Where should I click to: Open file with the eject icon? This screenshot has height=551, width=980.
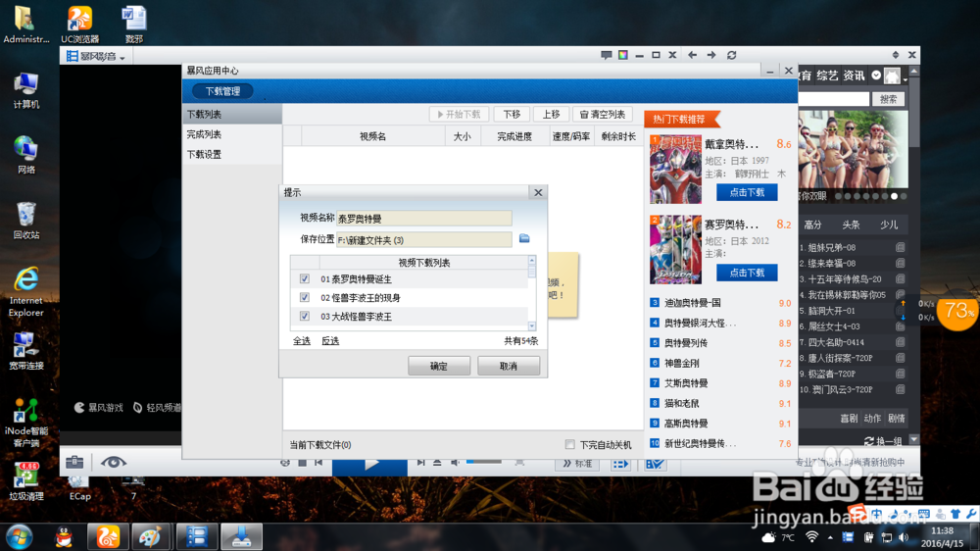[437, 462]
